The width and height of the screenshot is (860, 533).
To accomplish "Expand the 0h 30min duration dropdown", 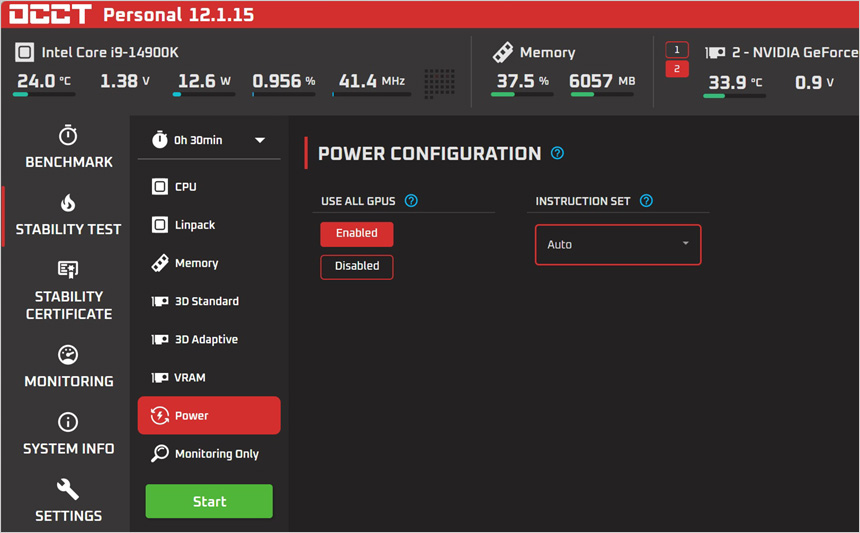I will tap(208, 141).
